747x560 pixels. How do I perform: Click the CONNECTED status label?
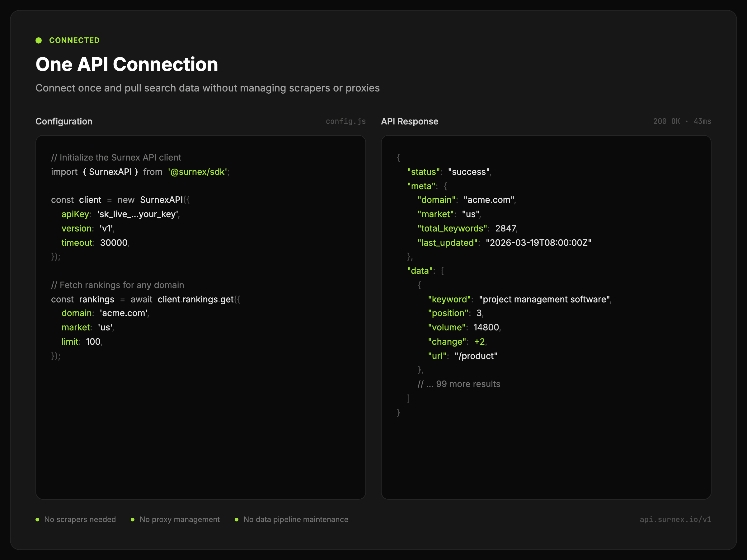coord(74,40)
